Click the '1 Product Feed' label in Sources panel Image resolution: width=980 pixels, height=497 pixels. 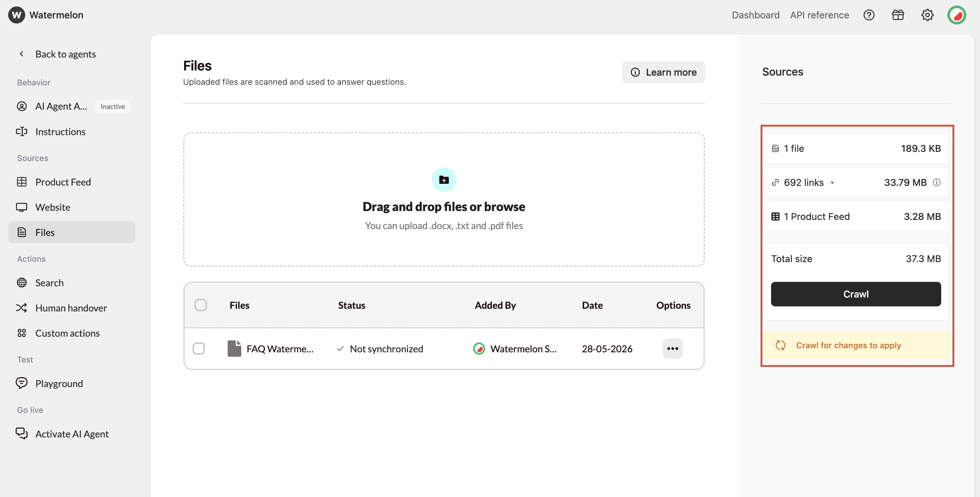click(x=816, y=217)
